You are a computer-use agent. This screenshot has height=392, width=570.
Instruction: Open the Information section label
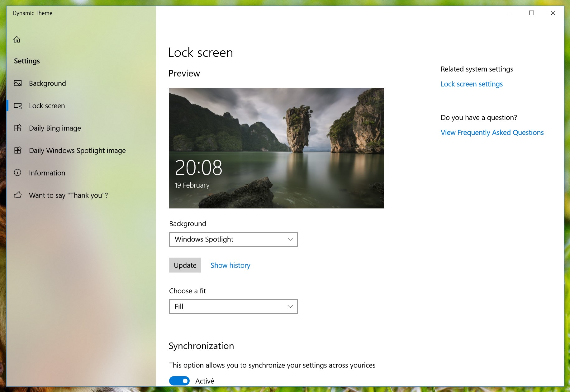click(x=47, y=173)
